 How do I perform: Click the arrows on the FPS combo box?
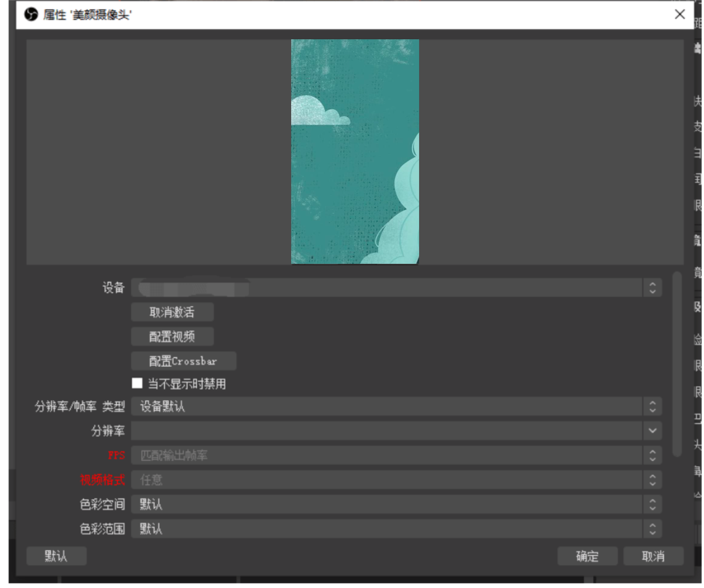point(652,455)
